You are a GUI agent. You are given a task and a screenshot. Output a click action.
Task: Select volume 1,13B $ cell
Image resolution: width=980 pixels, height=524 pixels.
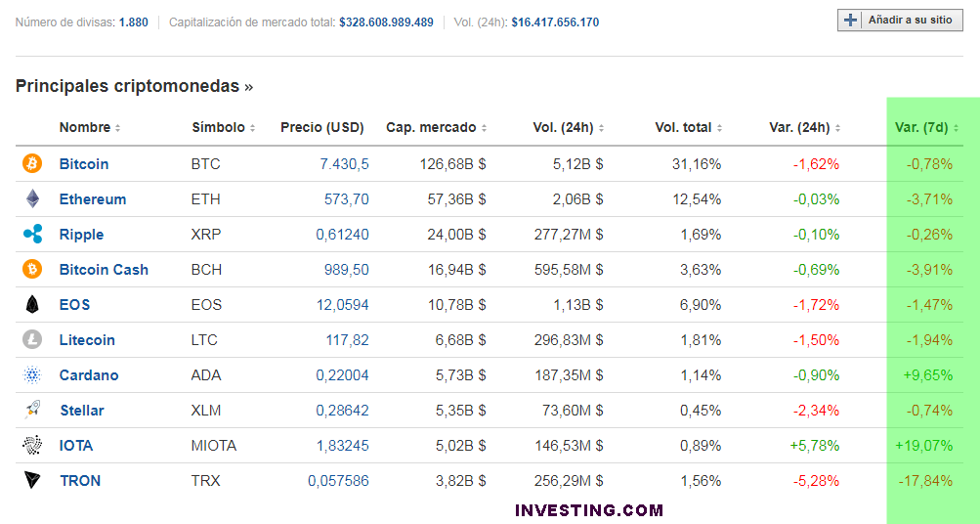click(x=577, y=304)
